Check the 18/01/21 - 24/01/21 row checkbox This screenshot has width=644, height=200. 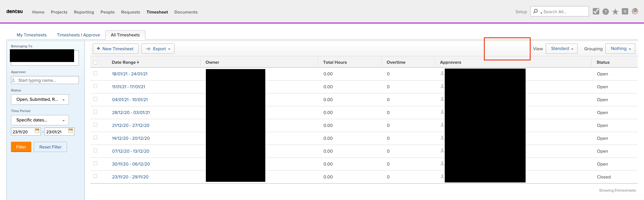tap(95, 73)
